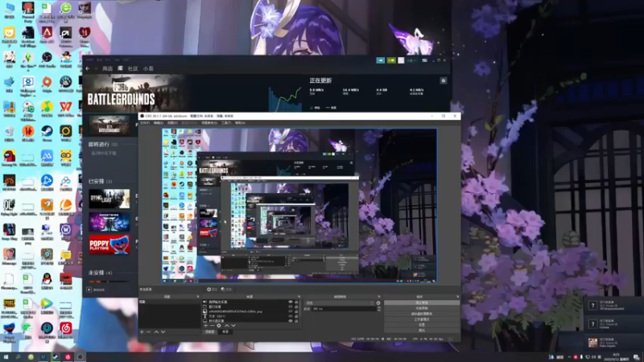Add a new scene with the plus icon in OBS Scenes
The height and width of the screenshot is (362, 644).
pyautogui.click(x=142, y=331)
